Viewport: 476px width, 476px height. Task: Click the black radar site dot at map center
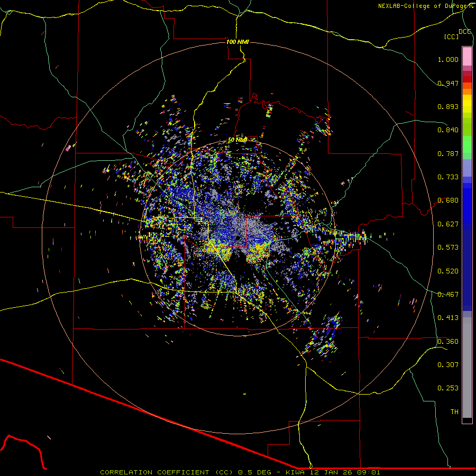click(x=239, y=237)
